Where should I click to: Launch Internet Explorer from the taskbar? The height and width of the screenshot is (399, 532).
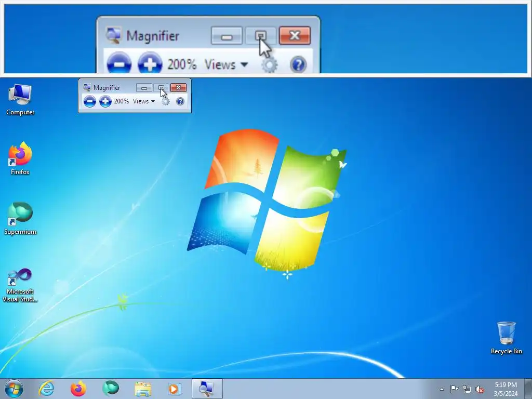pos(46,389)
